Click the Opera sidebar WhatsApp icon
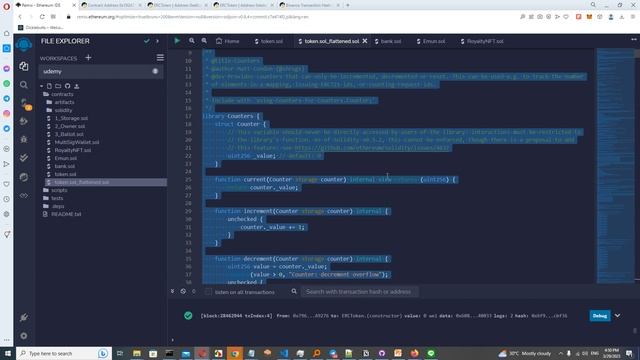 (x=7, y=84)
